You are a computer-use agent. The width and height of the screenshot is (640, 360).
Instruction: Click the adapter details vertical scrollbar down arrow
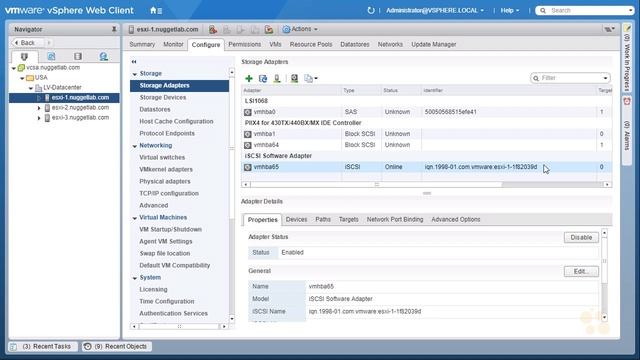tap(604, 317)
